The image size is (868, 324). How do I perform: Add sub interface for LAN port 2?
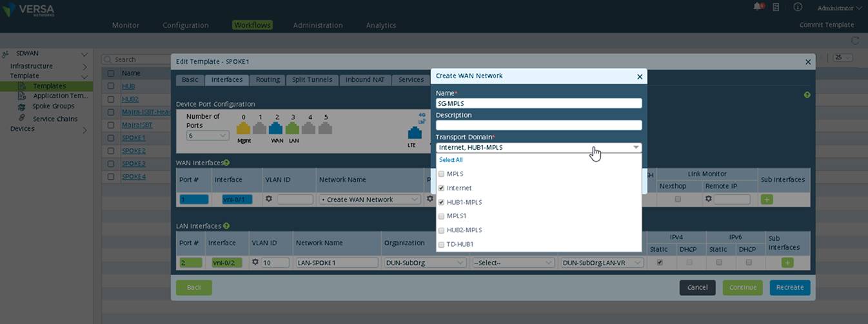tap(787, 263)
